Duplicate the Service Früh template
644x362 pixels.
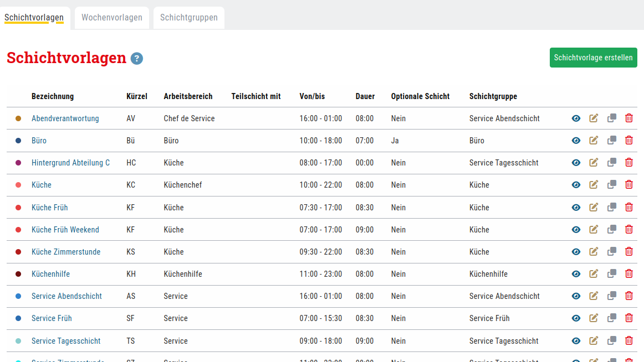pos(611,318)
